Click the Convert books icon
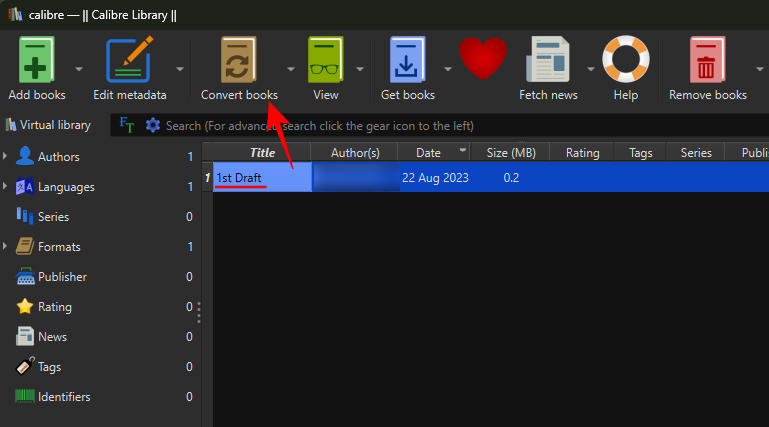 tap(239, 60)
